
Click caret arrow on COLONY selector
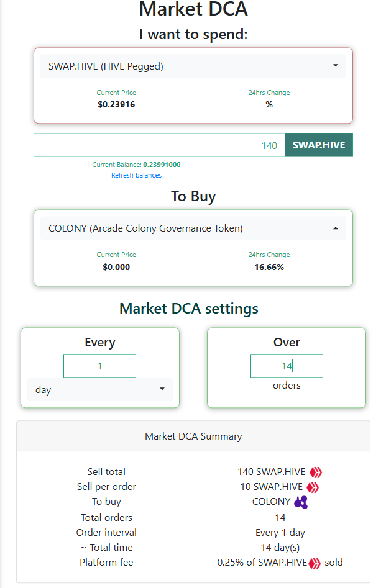336,228
